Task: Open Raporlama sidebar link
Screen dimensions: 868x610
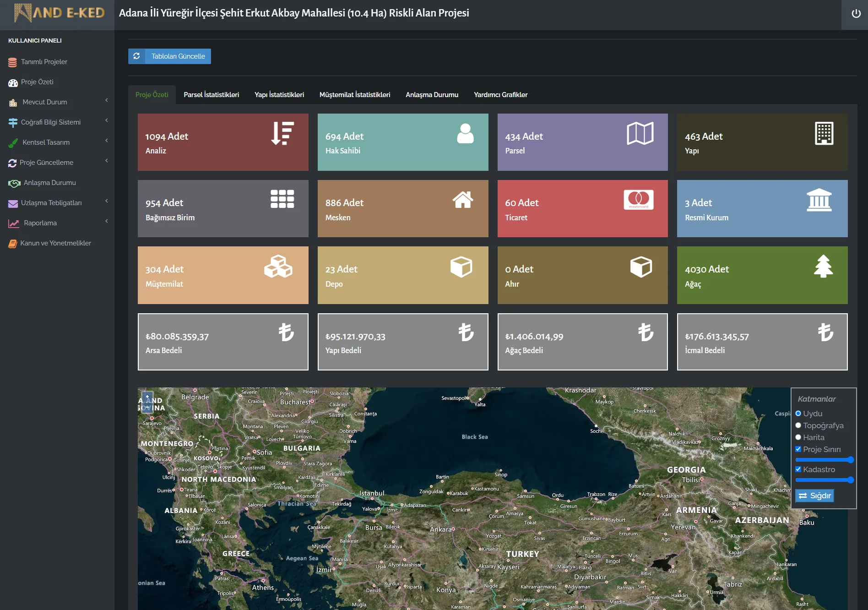Action: click(x=40, y=223)
